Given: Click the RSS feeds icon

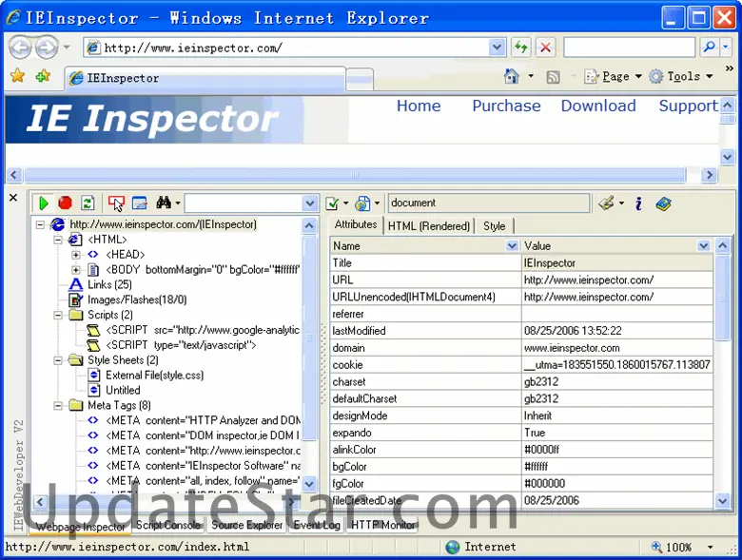Looking at the screenshot, I should 553,77.
